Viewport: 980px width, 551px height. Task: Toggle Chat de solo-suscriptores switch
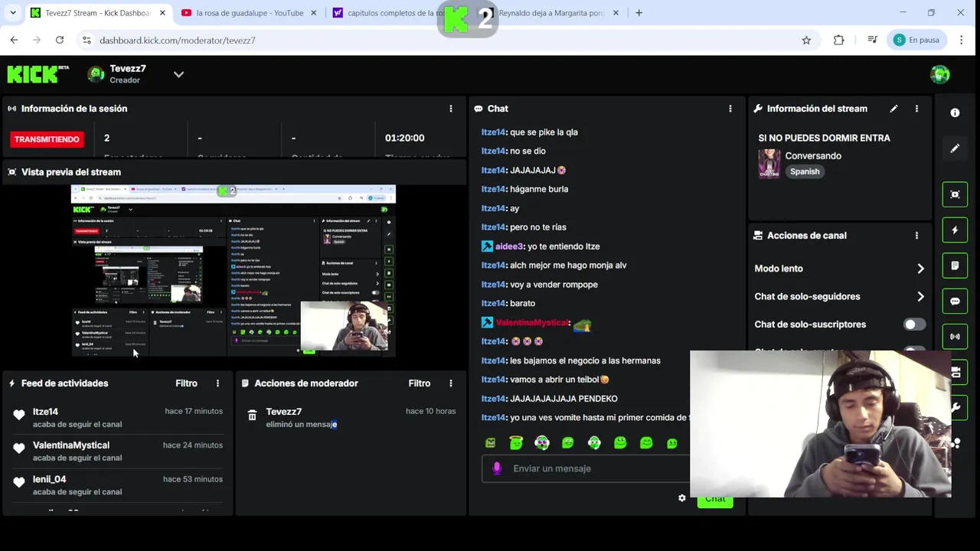coord(913,324)
